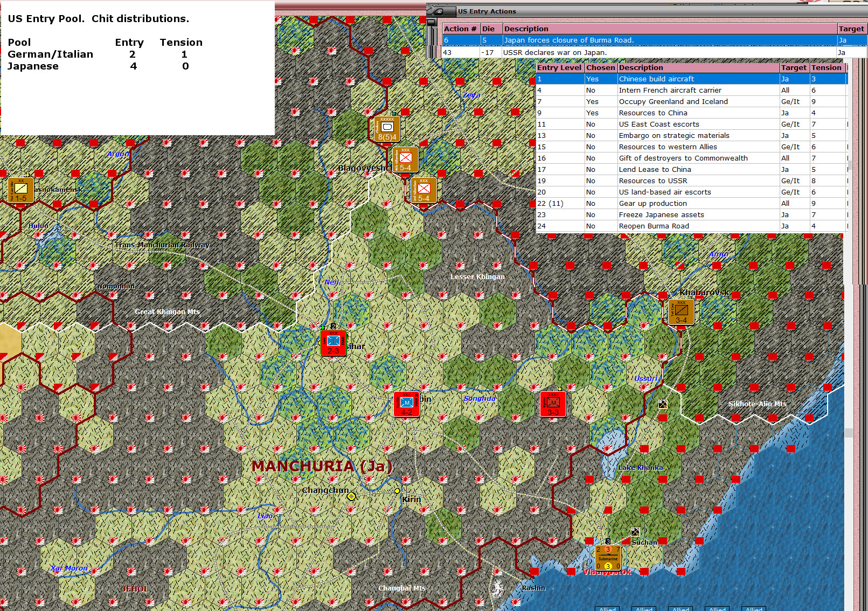Click Chosen 'Yes' for Occupy Greenland and Iceland
868x611 pixels.
click(x=601, y=101)
